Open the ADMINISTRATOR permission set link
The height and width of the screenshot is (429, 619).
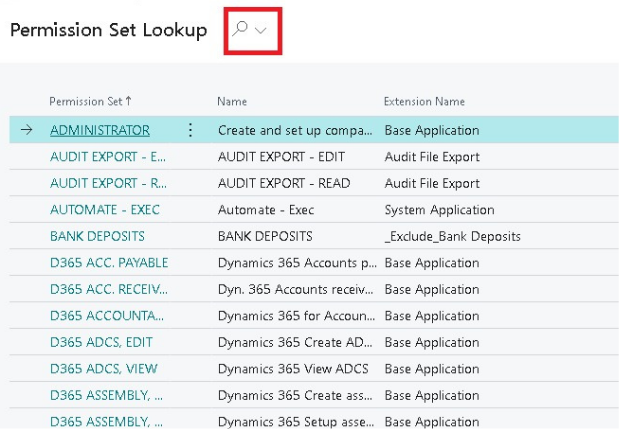[100, 130]
